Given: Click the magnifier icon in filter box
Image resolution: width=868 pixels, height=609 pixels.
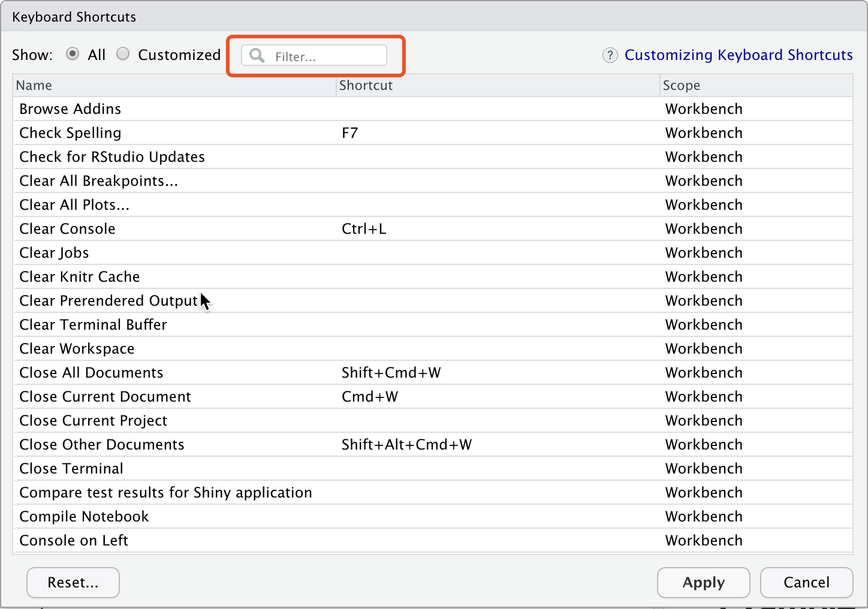Looking at the screenshot, I should click(x=257, y=56).
